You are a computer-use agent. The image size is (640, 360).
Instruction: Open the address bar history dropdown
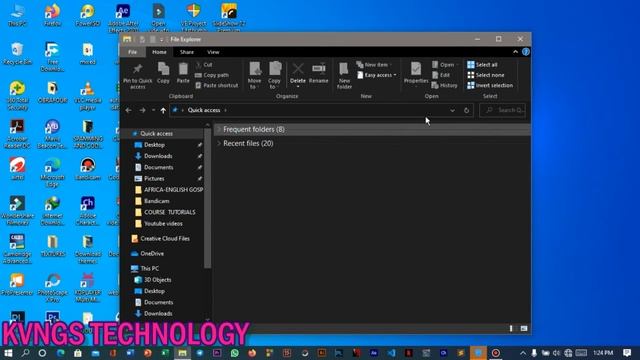pos(452,110)
